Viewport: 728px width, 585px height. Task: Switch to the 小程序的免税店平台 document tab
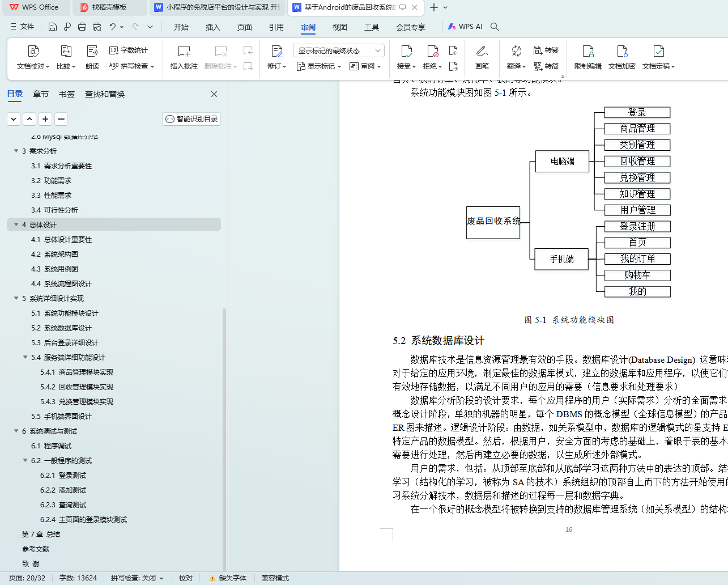tap(219, 7)
